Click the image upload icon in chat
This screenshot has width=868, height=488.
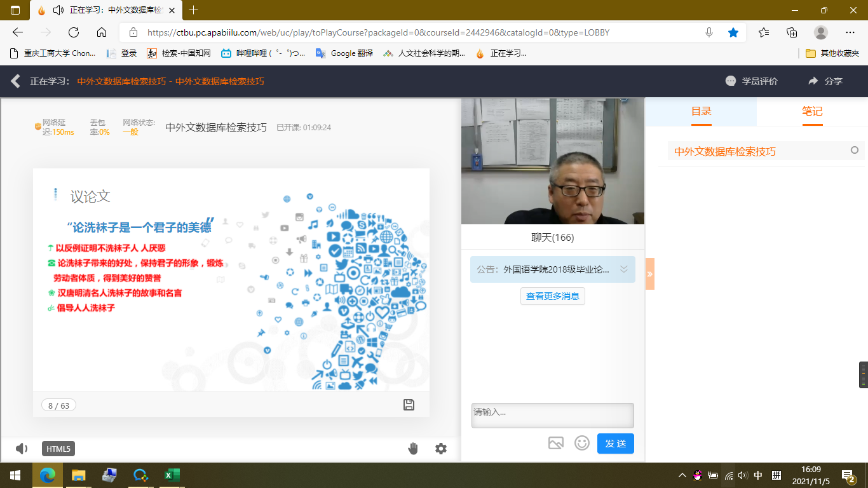(x=556, y=443)
